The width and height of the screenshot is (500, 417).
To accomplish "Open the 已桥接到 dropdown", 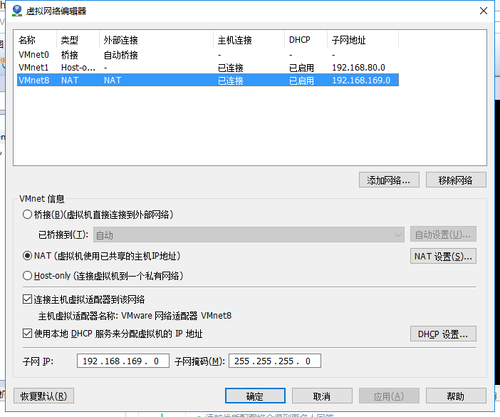I will click(249, 235).
